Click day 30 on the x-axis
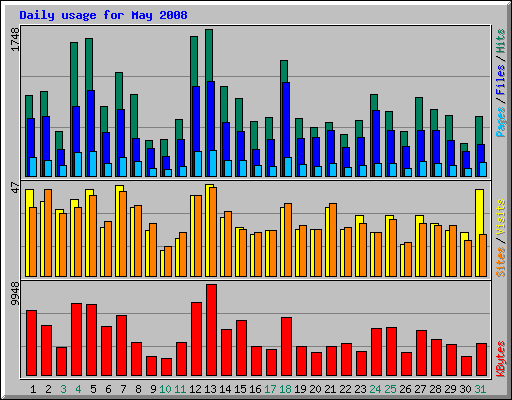 click(x=465, y=389)
